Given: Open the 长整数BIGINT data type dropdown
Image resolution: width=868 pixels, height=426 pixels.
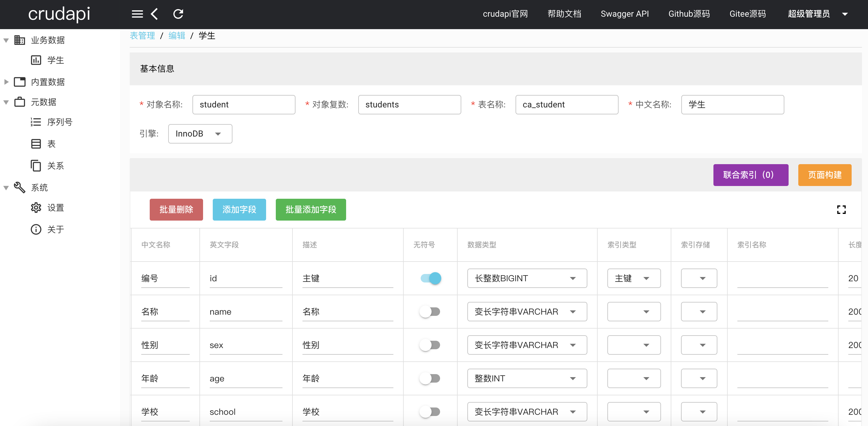Looking at the screenshot, I should (527, 278).
